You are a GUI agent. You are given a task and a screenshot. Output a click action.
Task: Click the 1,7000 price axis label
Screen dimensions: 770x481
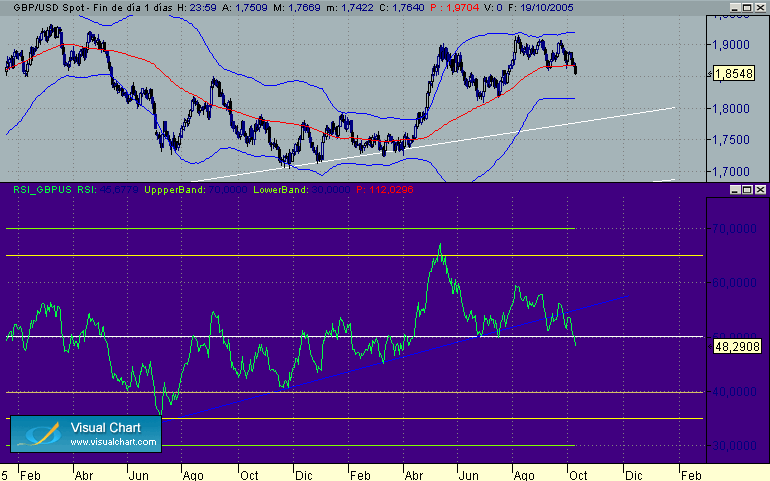coord(731,172)
